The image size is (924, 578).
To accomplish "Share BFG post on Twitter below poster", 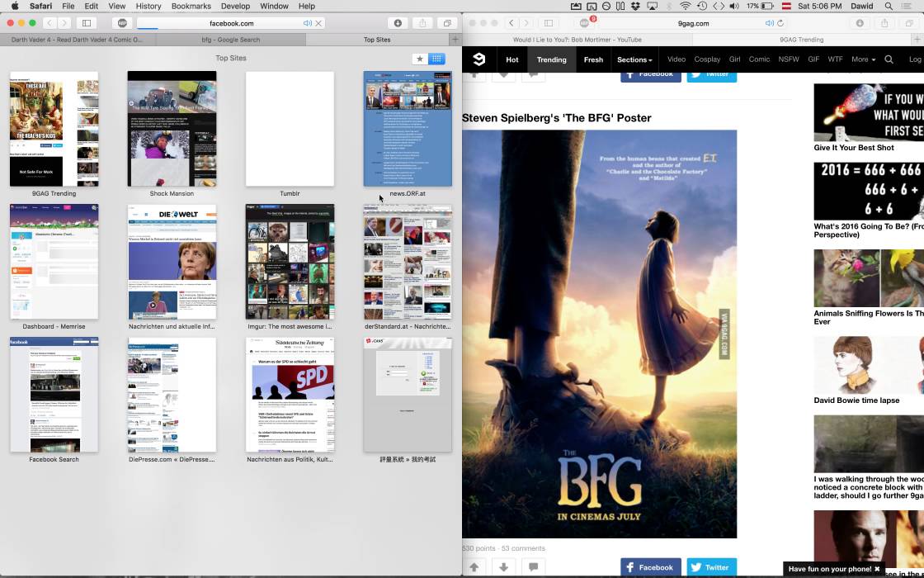I will click(712, 567).
